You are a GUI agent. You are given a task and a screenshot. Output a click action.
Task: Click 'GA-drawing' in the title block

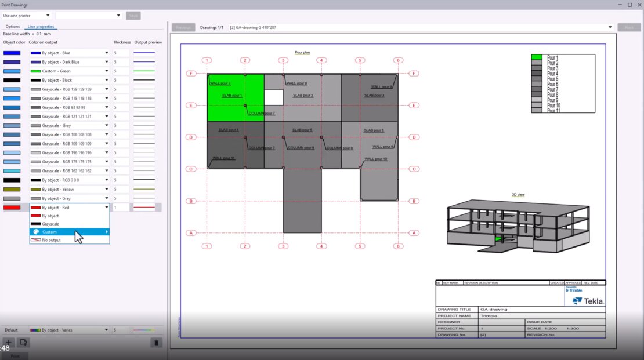pyautogui.click(x=494, y=310)
